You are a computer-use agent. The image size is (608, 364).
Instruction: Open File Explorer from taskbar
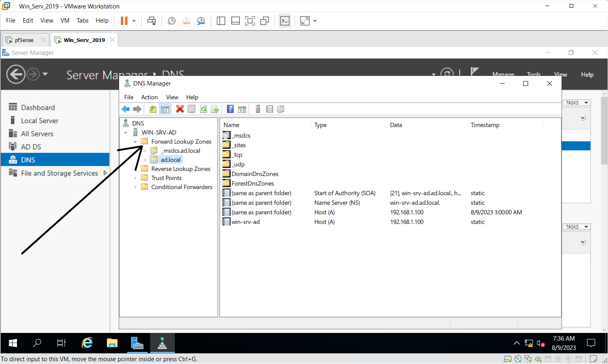(112, 343)
